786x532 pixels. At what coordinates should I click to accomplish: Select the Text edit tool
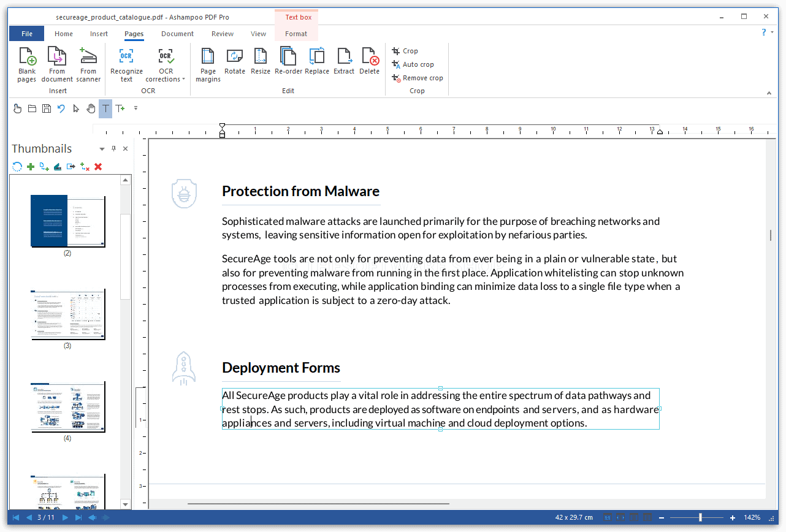point(105,108)
